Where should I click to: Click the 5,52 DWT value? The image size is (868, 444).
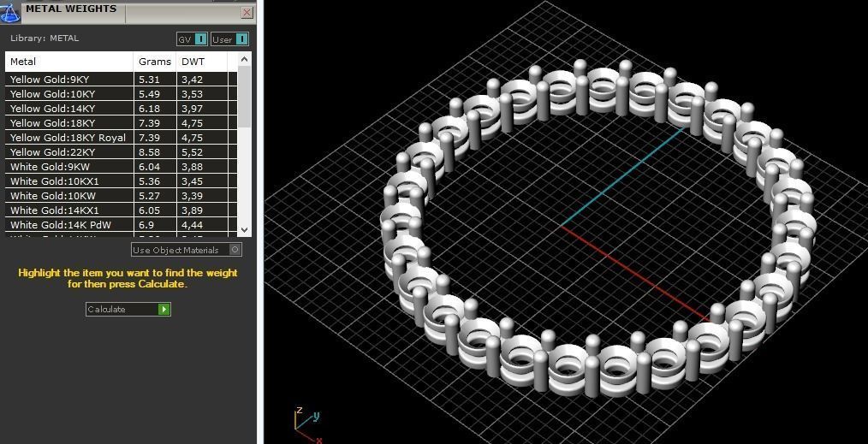192,152
